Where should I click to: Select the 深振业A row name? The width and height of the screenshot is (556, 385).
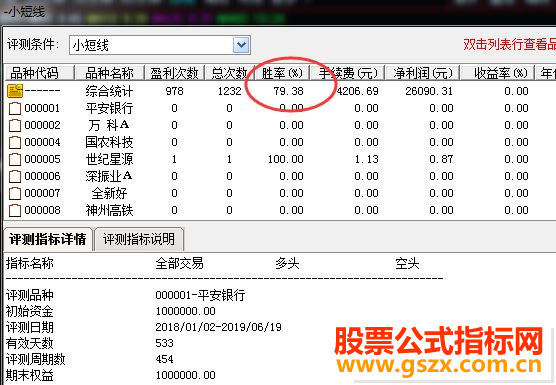pyautogui.click(x=109, y=176)
